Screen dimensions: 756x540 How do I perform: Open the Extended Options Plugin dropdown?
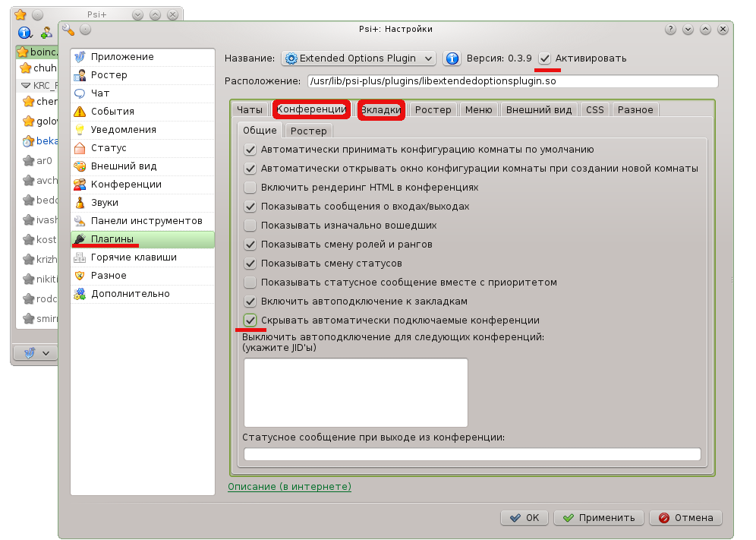click(358, 58)
